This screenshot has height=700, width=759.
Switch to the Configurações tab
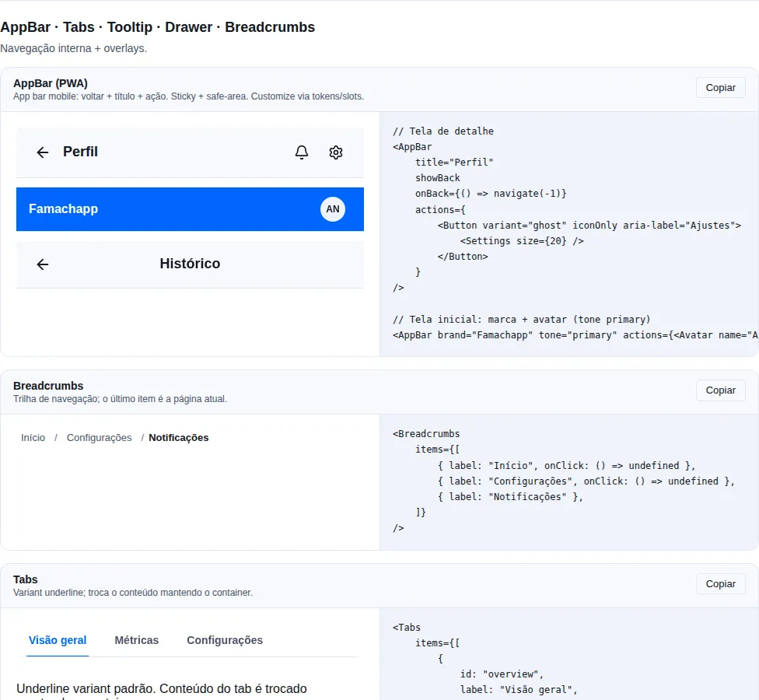pyautogui.click(x=225, y=640)
